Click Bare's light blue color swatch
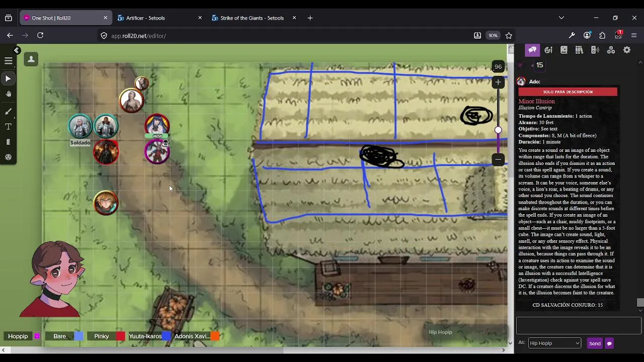 click(x=78, y=336)
